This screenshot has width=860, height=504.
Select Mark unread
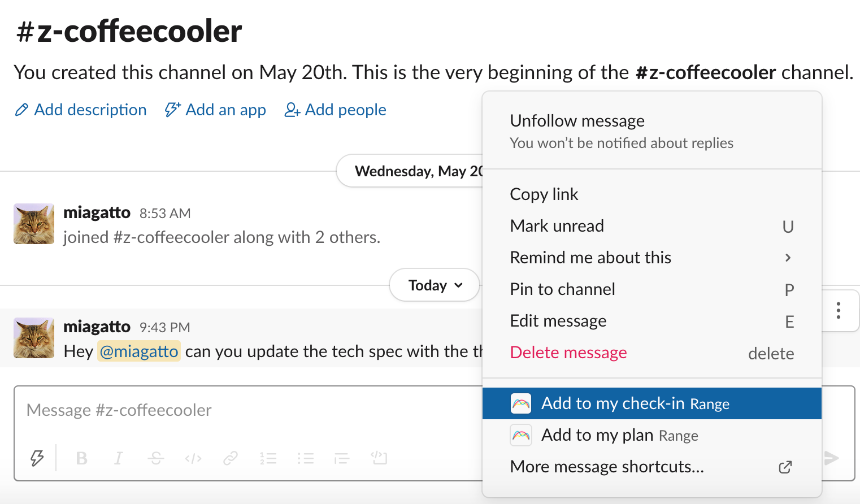[652, 226]
